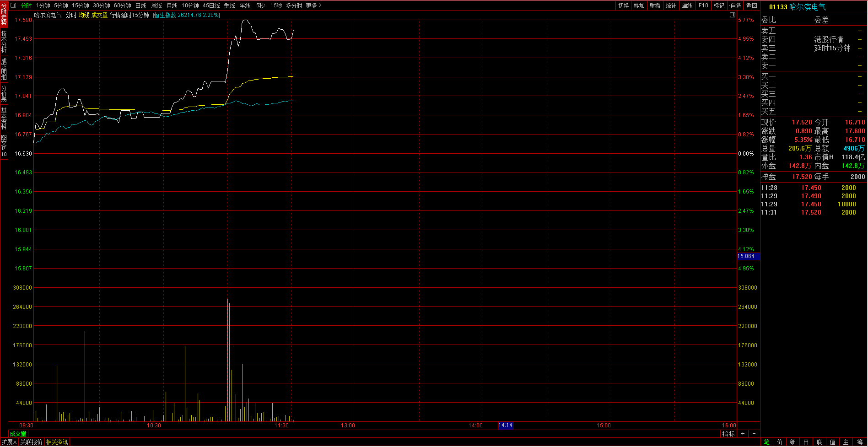Click the 14:14 time marker on axis
Image resolution: width=868 pixels, height=447 pixels.
506,425
